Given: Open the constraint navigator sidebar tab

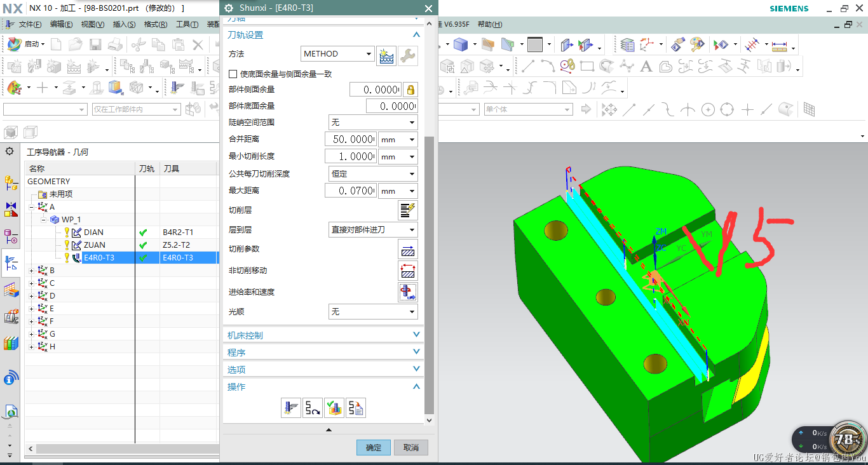Looking at the screenshot, I should point(11,209).
